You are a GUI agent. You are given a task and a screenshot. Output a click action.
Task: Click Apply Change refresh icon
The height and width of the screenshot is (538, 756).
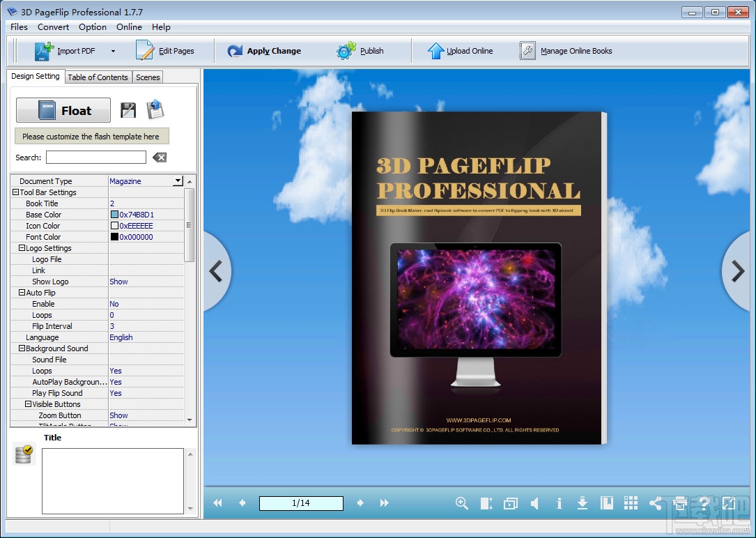[235, 51]
